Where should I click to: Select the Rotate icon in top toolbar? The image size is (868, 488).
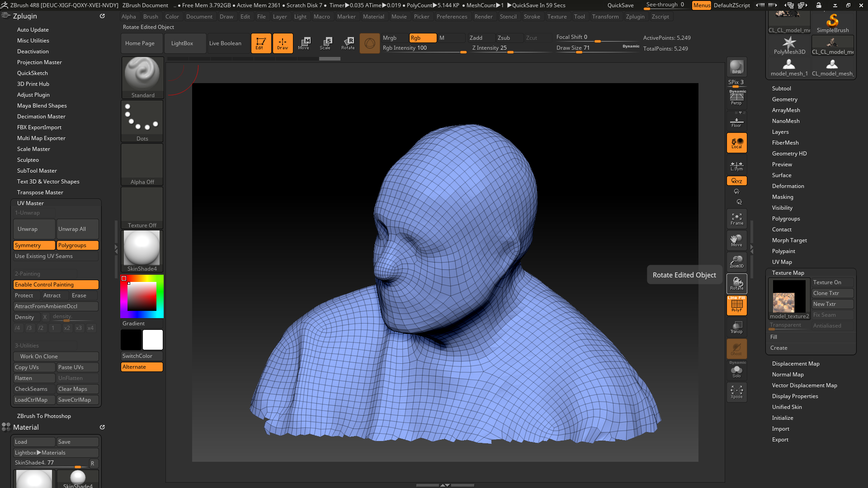pos(348,43)
